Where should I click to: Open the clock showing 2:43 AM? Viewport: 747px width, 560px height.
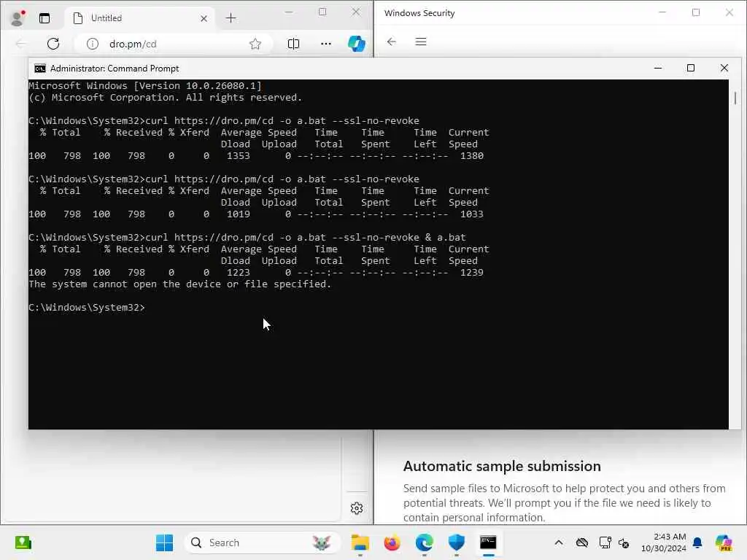(664, 542)
